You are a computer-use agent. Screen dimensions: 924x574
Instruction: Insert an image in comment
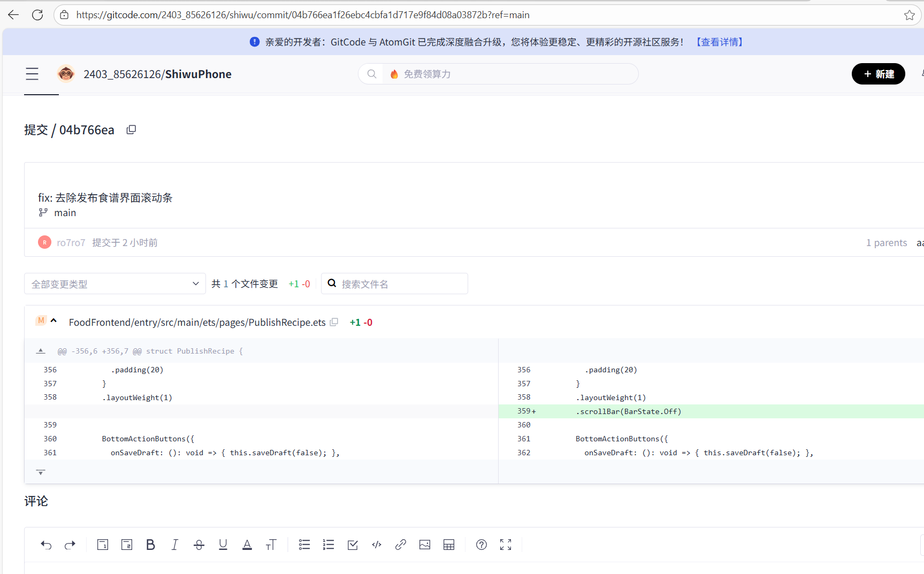(425, 545)
